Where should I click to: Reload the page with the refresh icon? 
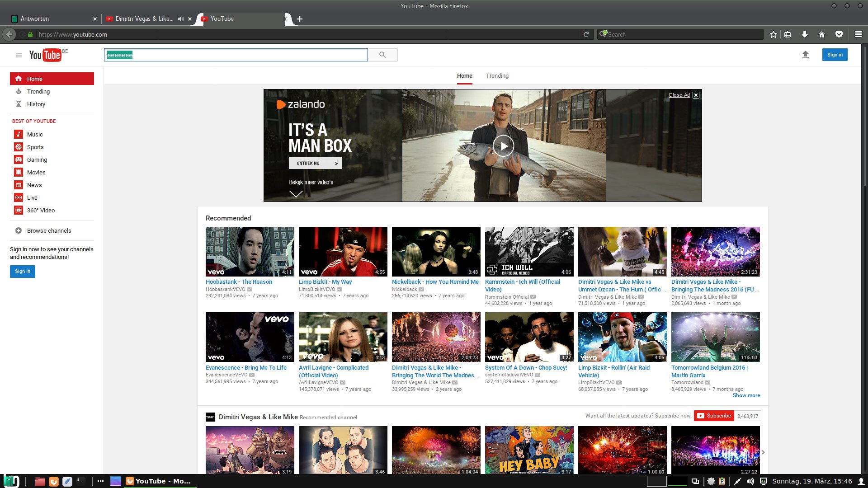(x=586, y=34)
